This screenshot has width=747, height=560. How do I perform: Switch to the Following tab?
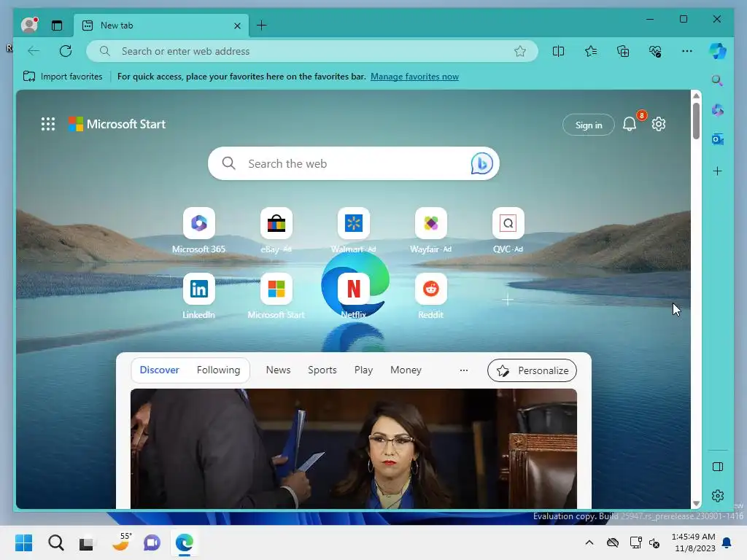coord(218,370)
